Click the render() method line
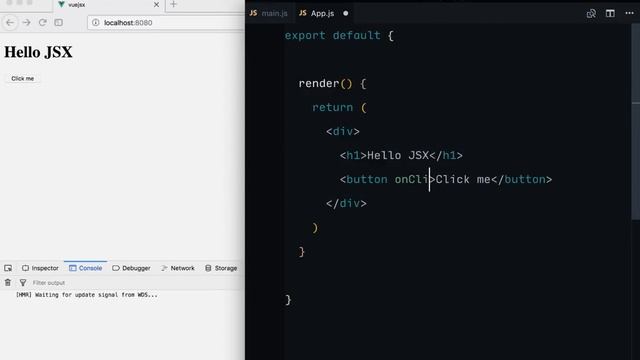The height and width of the screenshot is (360, 640). click(x=332, y=84)
